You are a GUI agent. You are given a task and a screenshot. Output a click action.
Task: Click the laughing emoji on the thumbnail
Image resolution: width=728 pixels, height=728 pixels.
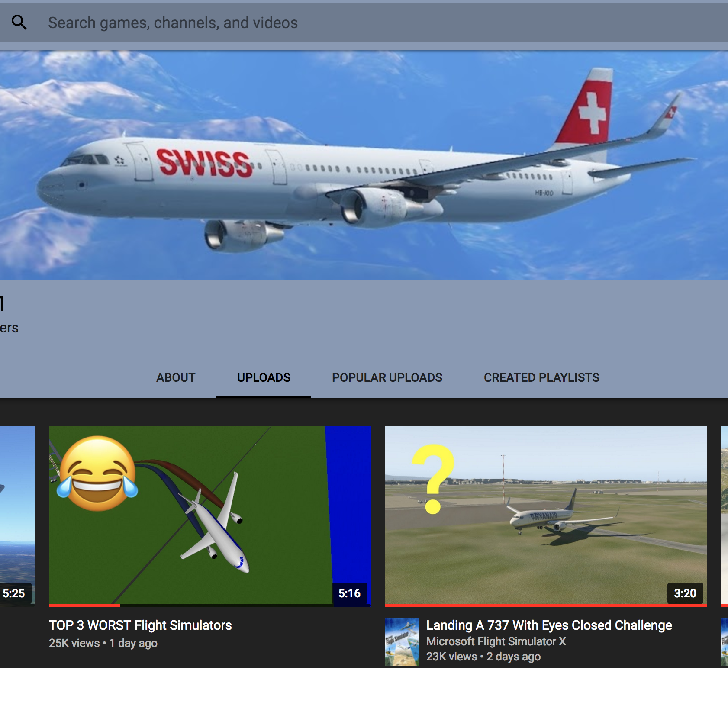pos(97,475)
